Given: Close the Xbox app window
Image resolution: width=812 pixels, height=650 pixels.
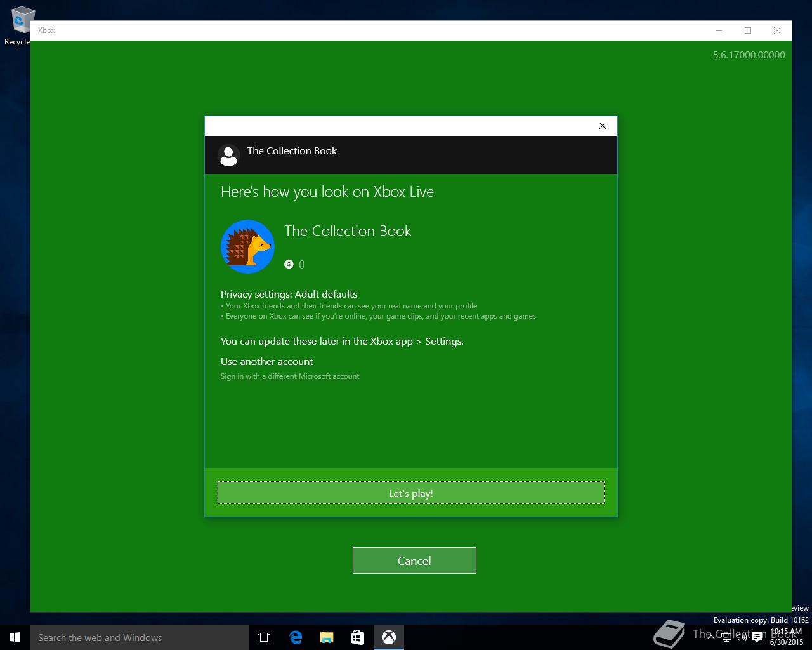Looking at the screenshot, I should pyautogui.click(x=777, y=30).
